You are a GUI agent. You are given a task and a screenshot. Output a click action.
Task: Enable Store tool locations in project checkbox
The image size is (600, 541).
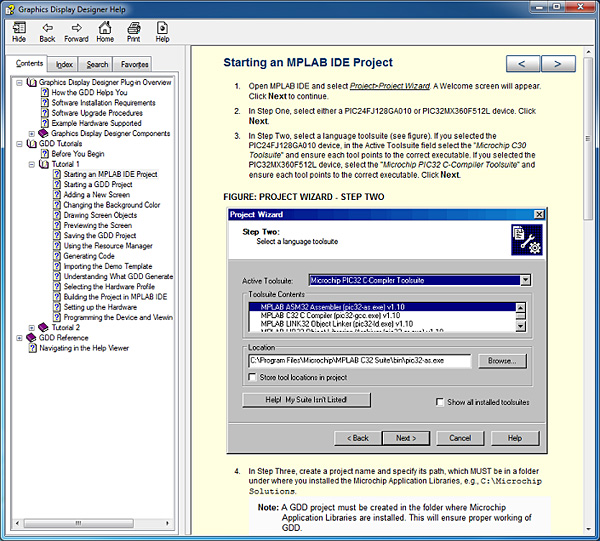point(253,377)
